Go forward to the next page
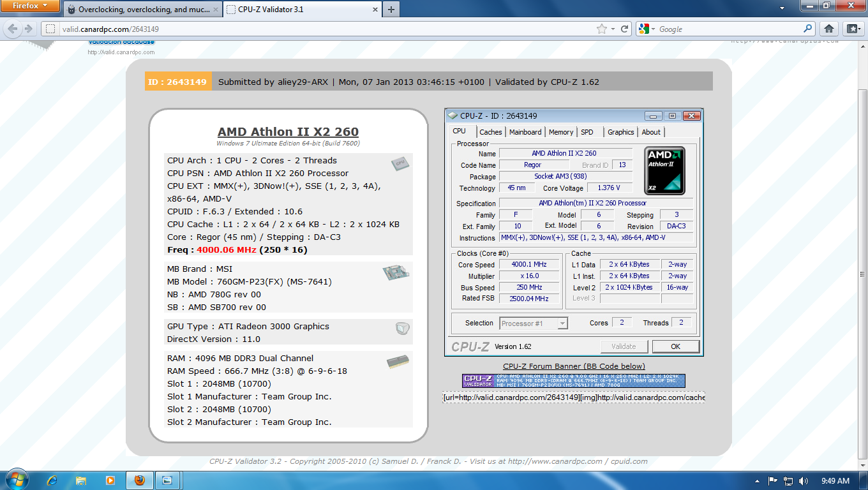 (x=28, y=29)
